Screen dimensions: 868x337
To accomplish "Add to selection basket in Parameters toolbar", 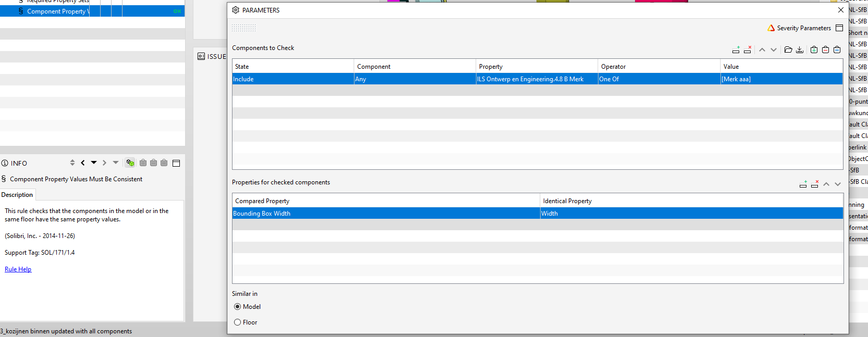I will tap(814, 50).
